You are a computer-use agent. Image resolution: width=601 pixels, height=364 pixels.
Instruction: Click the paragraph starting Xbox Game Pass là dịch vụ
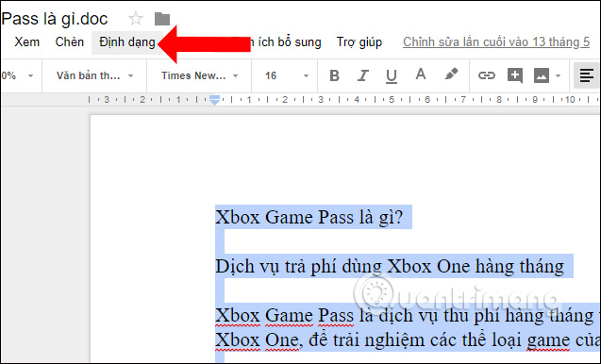point(408,315)
